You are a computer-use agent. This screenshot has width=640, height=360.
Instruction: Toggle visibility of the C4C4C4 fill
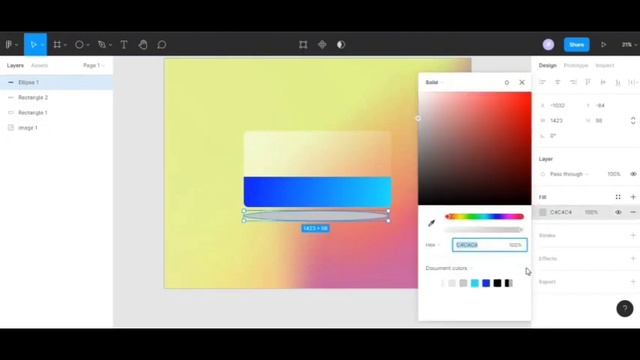[618, 212]
